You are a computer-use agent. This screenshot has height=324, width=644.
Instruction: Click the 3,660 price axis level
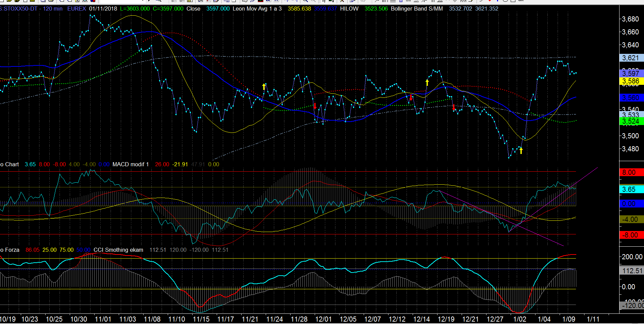pos(630,32)
